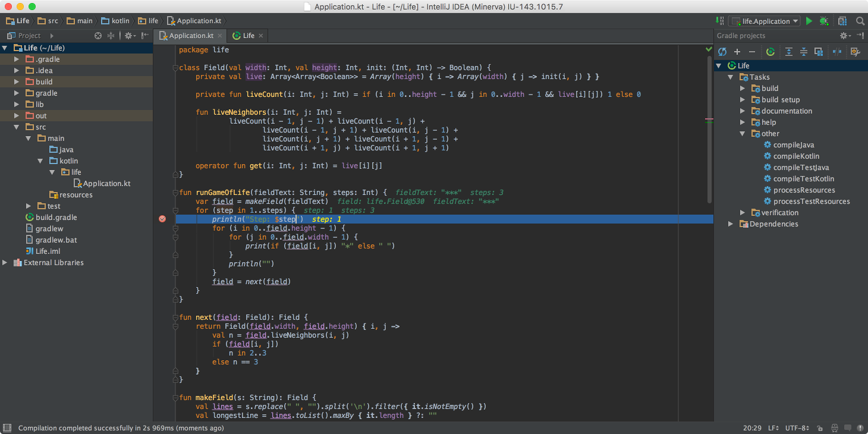The width and height of the screenshot is (868, 434).
Task: Run life.Application with the green play button
Action: tap(809, 21)
